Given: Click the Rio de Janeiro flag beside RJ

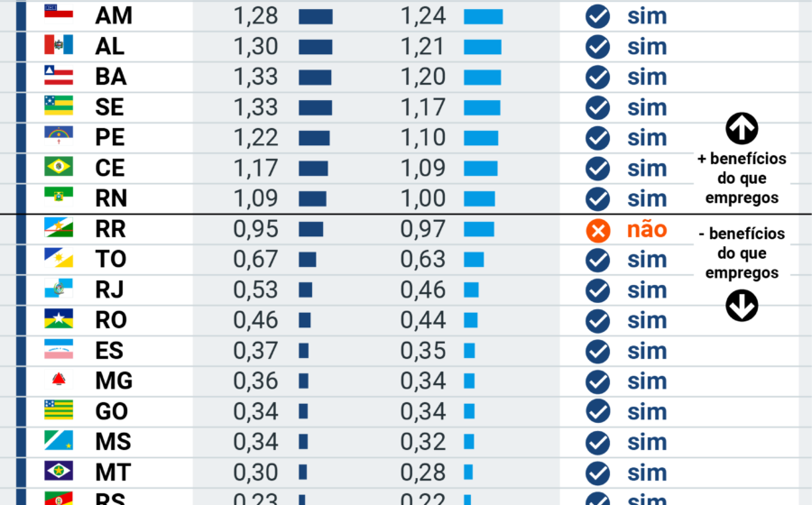Looking at the screenshot, I should [59, 288].
